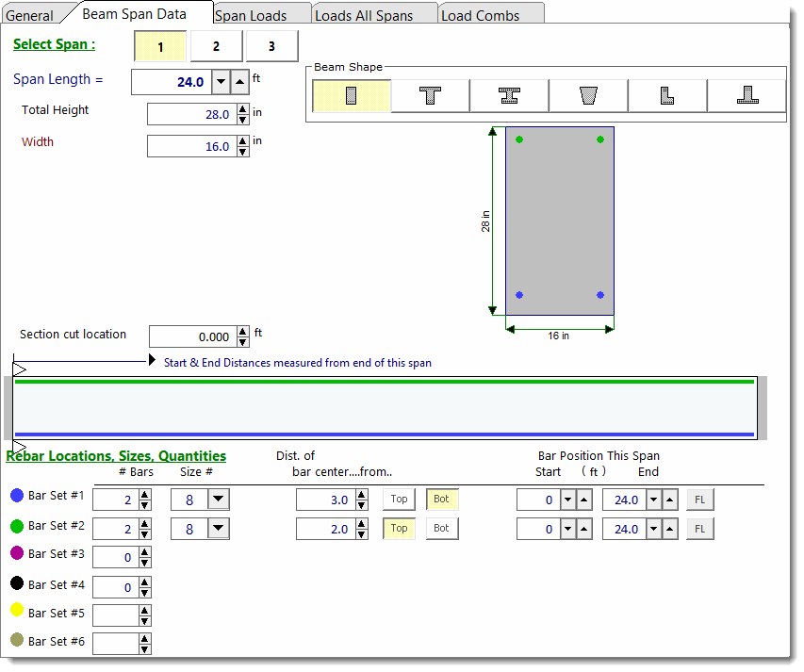Screen dimensions: 804x672
Task: Select the L-shaped beam icon
Action: pyautogui.click(x=667, y=96)
